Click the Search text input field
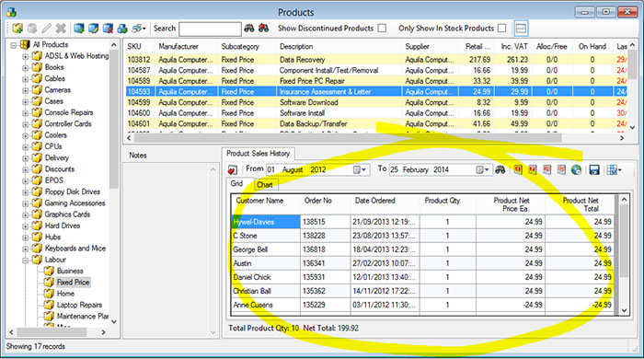Screen dimensions: 644x359 point(210,29)
